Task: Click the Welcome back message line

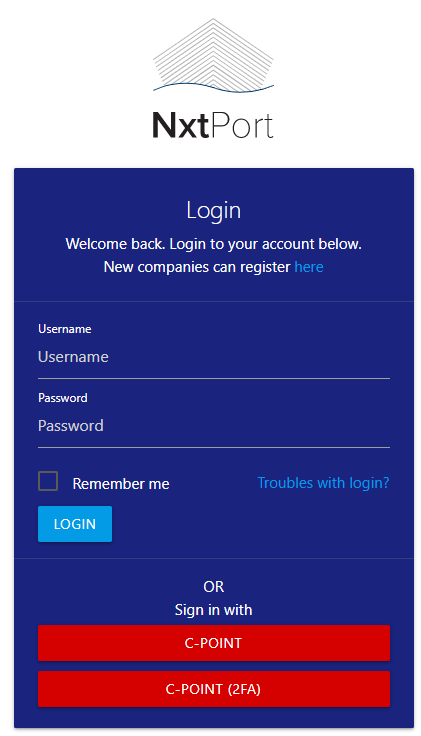Action: point(214,244)
